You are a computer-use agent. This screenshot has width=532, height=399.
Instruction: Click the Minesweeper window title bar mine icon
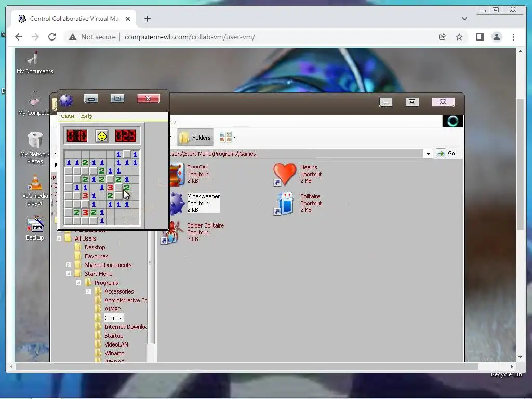tap(66, 100)
